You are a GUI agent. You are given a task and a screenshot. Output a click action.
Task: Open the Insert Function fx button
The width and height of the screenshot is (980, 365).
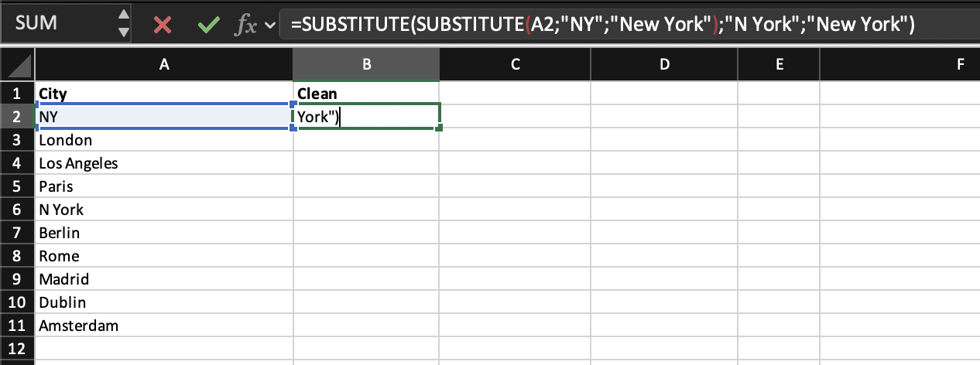point(245,25)
